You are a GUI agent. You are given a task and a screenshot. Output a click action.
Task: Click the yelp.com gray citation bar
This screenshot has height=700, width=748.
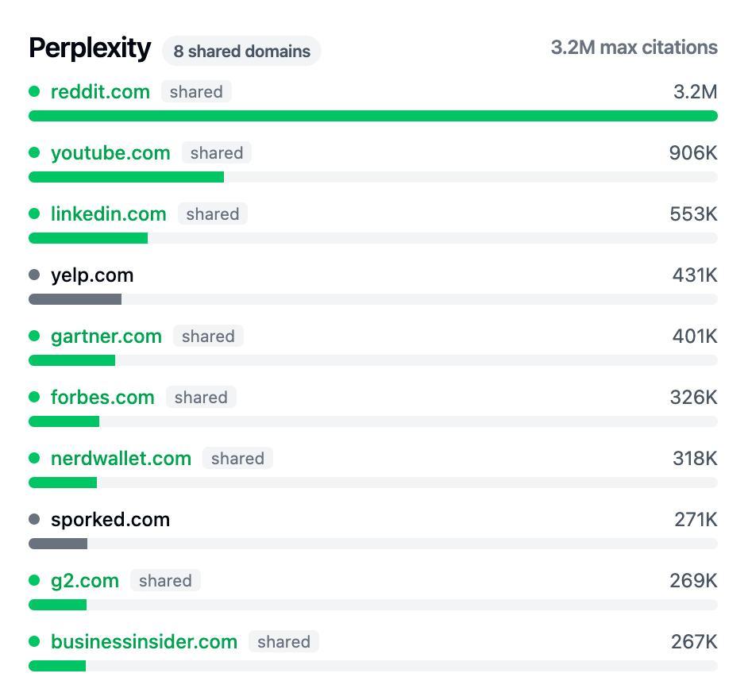click(x=75, y=299)
